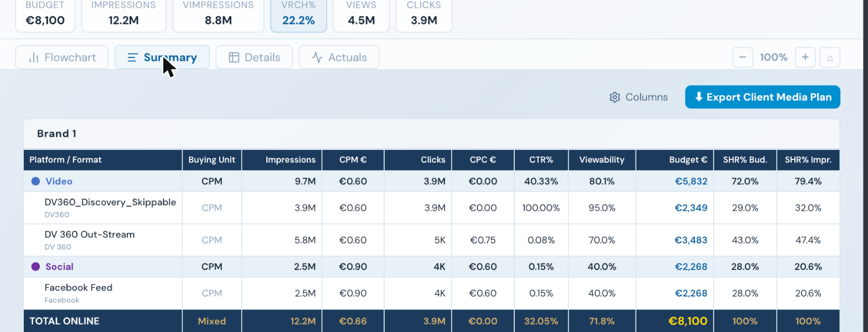Click the Mixed buying unit total cell

tap(212, 321)
